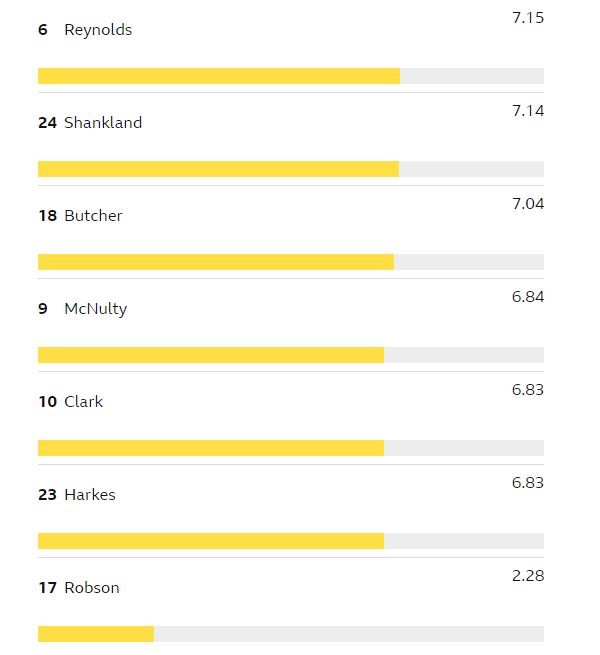Click the 7.15 rating score

click(x=527, y=18)
